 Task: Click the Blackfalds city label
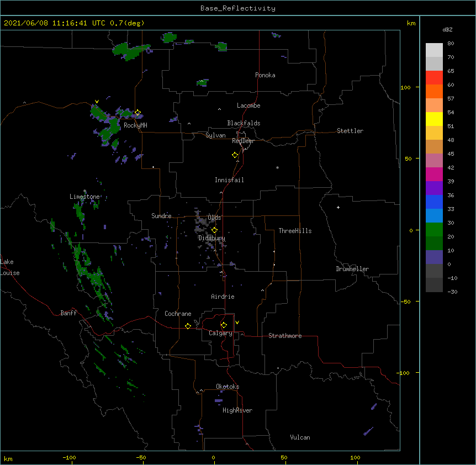pyautogui.click(x=244, y=123)
